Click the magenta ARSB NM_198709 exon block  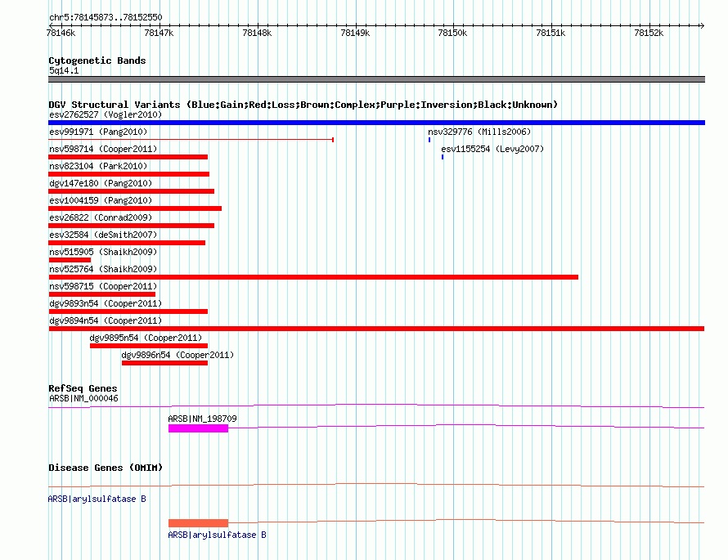pos(198,428)
